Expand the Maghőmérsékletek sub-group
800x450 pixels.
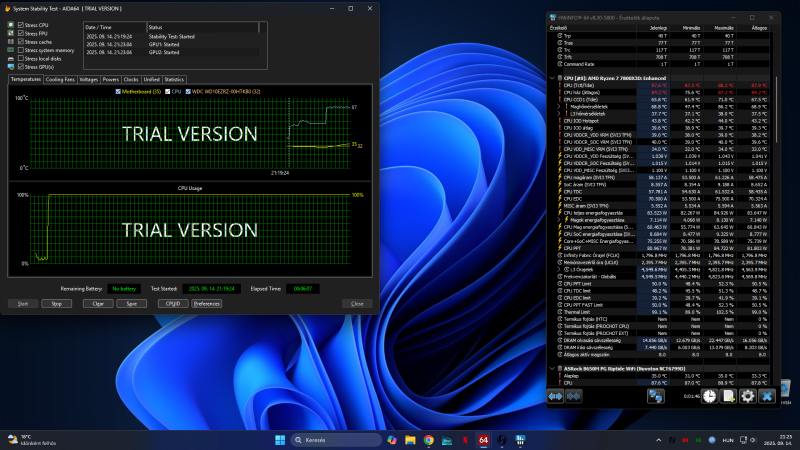point(559,107)
